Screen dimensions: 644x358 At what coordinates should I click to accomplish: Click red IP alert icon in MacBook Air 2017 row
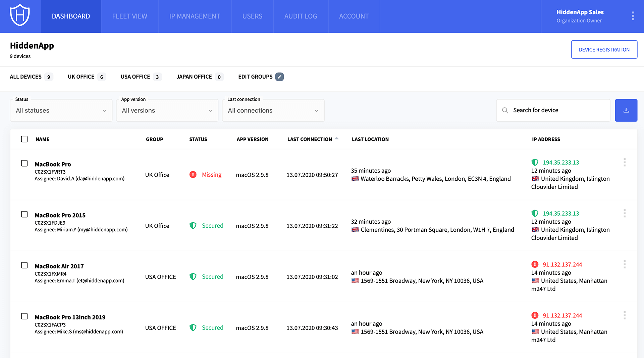(x=535, y=264)
